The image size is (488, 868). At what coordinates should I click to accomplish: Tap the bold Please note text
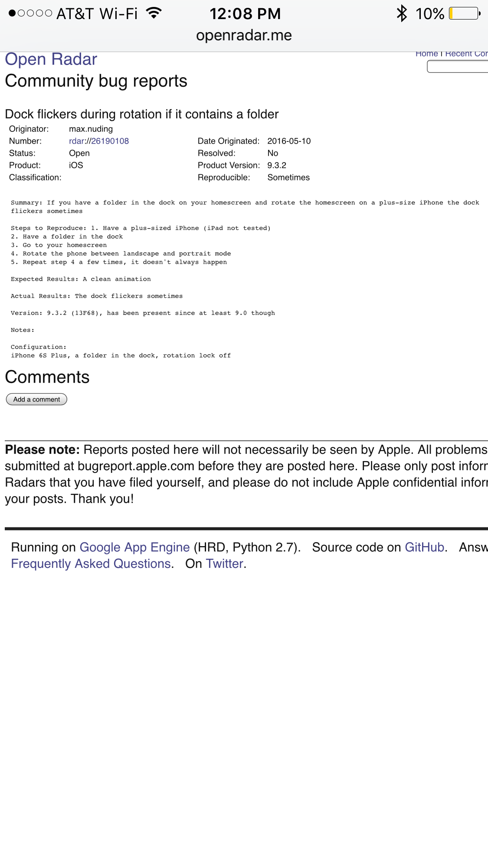click(43, 450)
